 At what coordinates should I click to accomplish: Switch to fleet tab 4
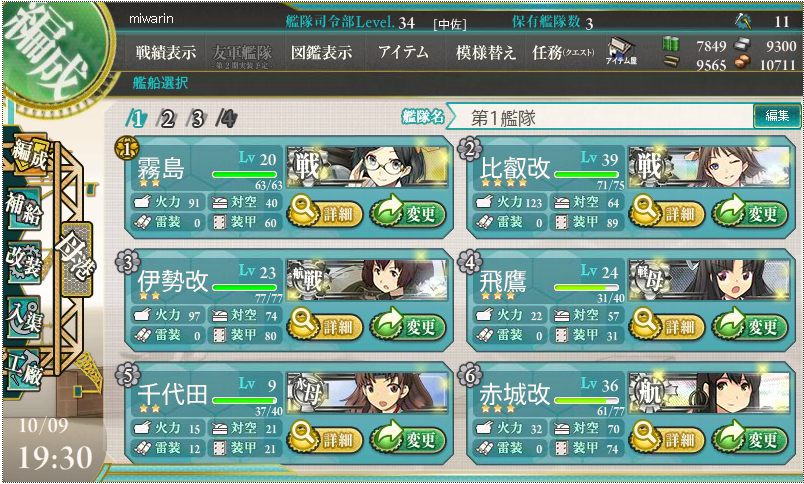click(x=227, y=119)
